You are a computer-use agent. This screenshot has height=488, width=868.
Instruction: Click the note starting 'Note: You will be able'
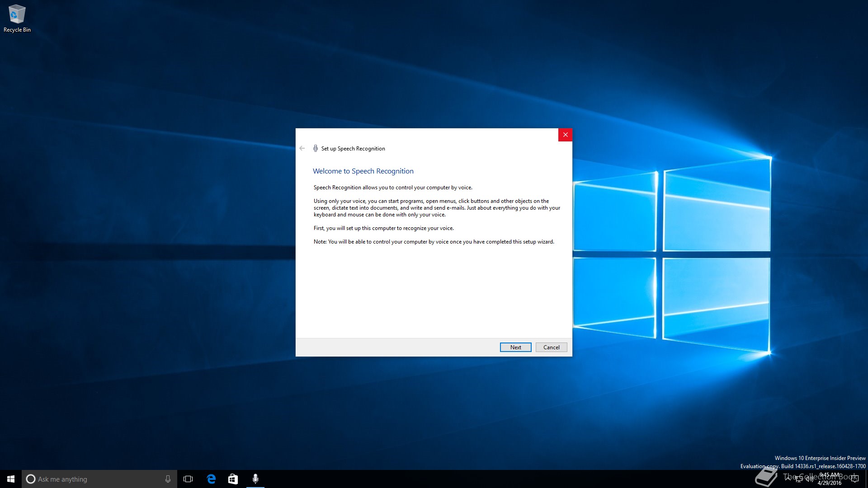434,242
